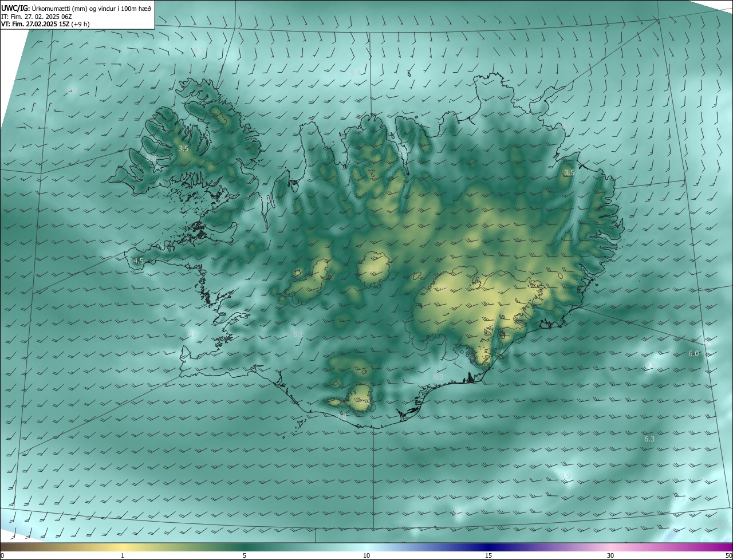Click the title line 'UWC/IG: Úrkomumætti (mm) og vindur í 100m hæð'
733x560 pixels.
[x=76, y=8]
